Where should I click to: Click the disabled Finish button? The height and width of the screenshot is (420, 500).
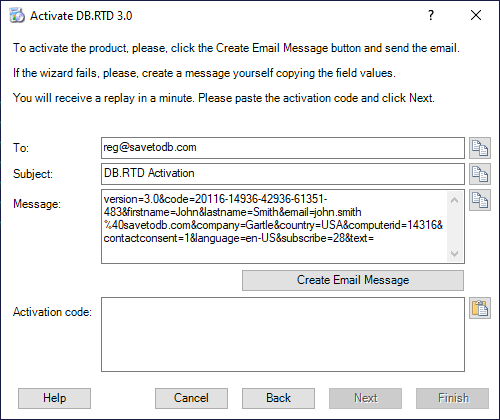452,398
